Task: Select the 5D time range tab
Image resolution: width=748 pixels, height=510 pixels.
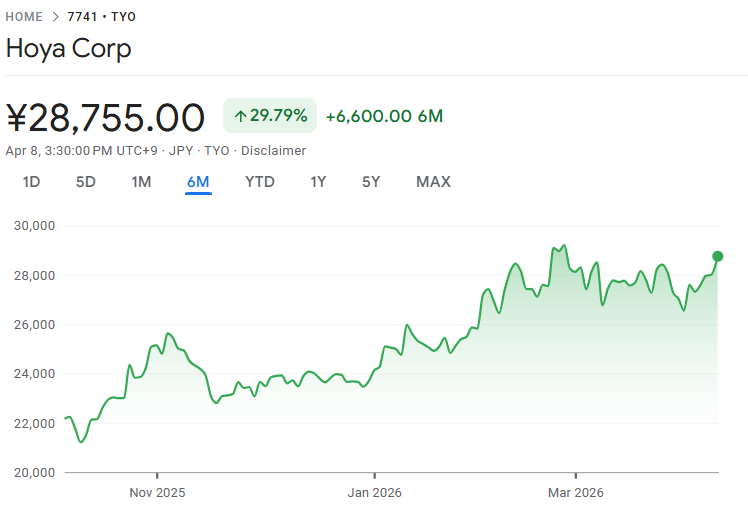Action: [86, 182]
